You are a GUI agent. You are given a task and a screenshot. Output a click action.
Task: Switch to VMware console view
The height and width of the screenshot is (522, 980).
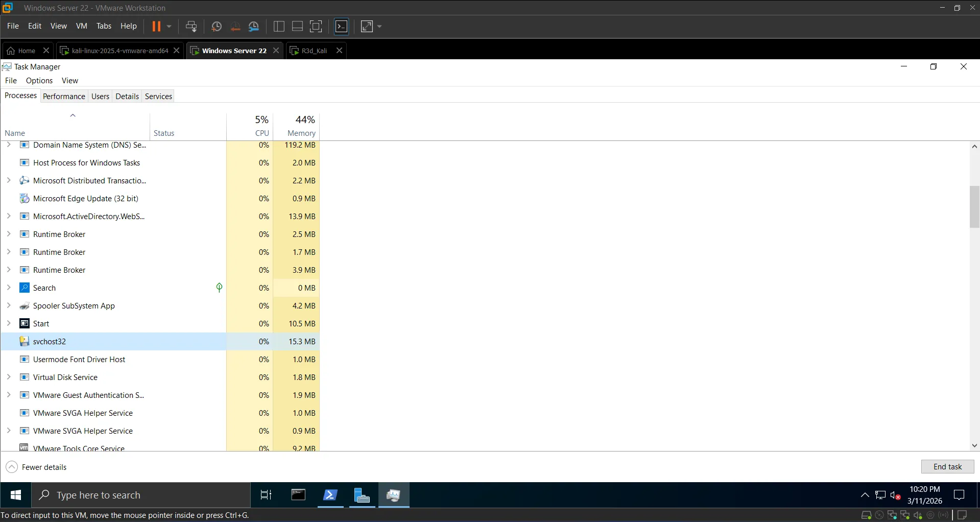click(x=342, y=27)
